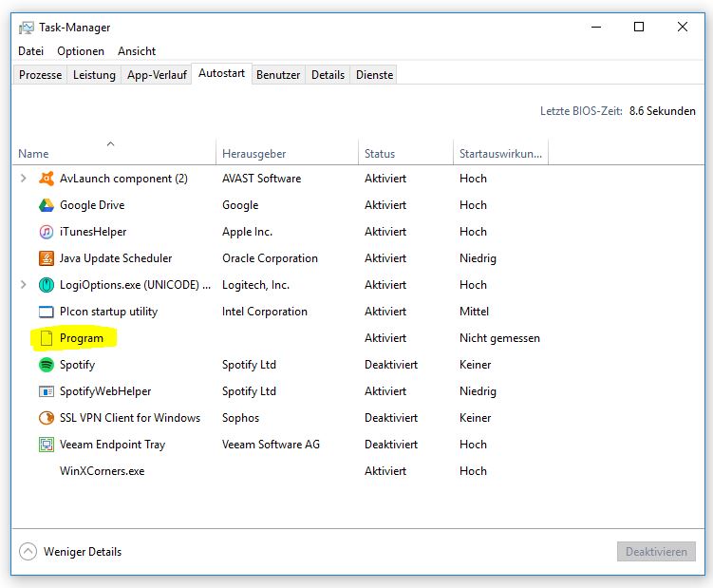Click publisher Oracle Corporation
Viewport: 713px width, 588px height.
pyautogui.click(x=270, y=258)
